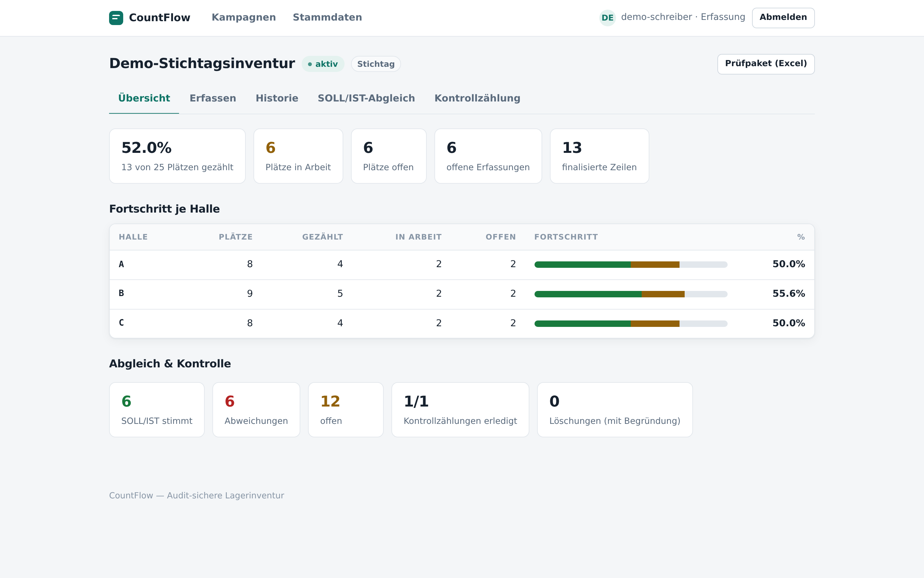Click the Plätze offen card
Viewport: 924px width, 578px height.
point(389,156)
